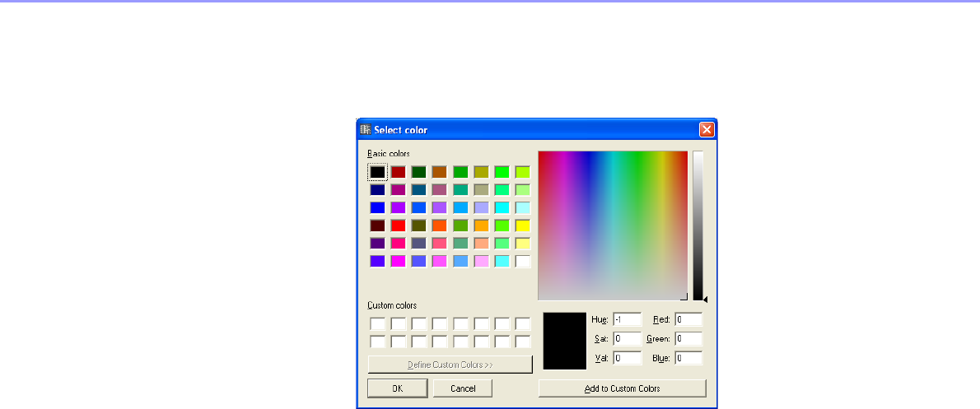
Task: Click the Add to Custom Colors button
Action: (x=622, y=388)
